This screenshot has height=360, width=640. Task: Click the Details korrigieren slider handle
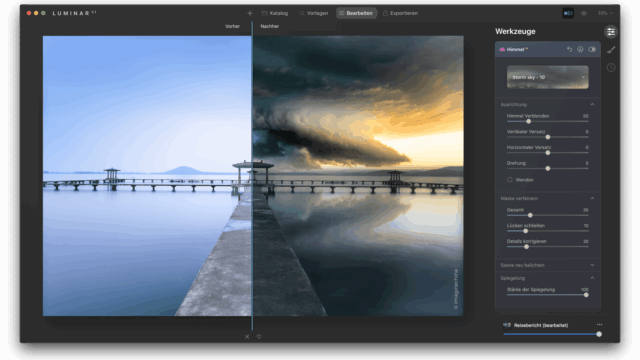[x=527, y=247]
